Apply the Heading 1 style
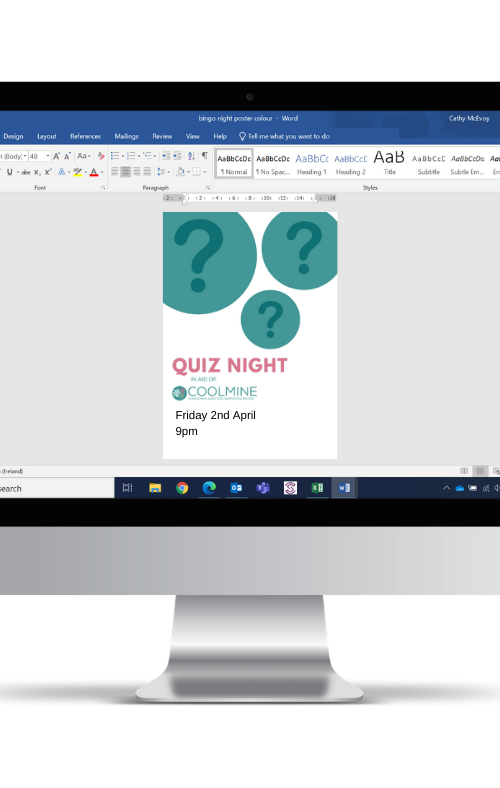Image resolution: width=500 pixels, height=788 pixels. click(312, 164)
